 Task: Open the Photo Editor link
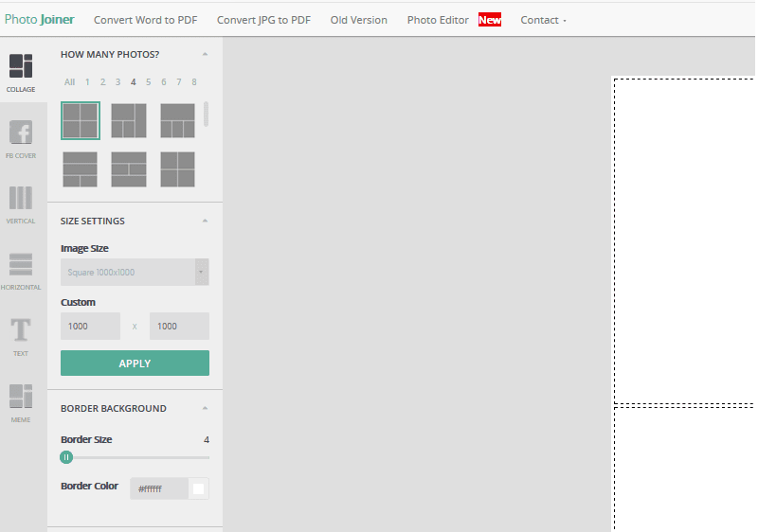click(x=438, y=20)
